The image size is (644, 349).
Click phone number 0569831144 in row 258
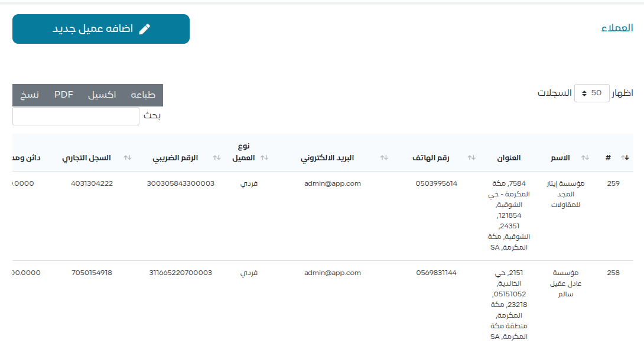436,273
